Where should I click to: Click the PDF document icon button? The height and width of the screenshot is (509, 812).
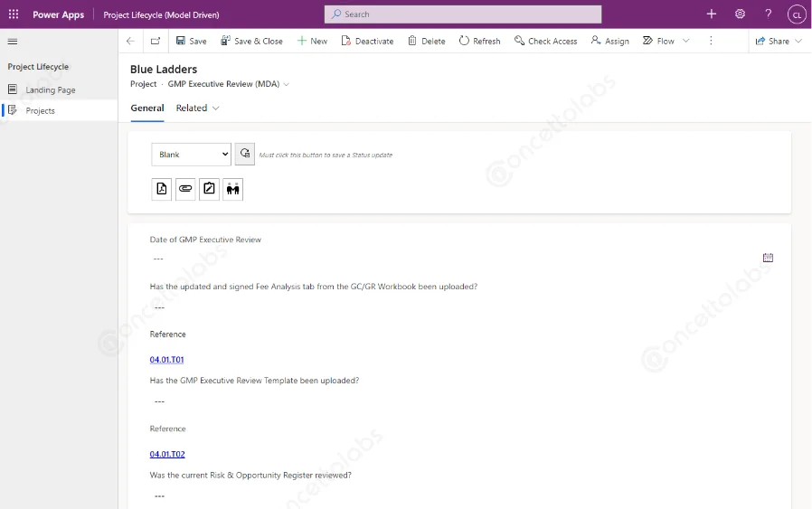coord(162,189)
